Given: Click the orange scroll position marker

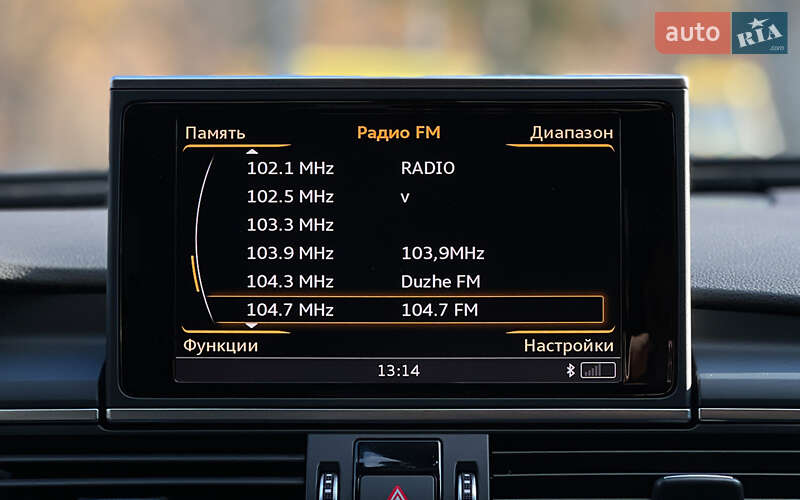Looking at the screenshot, I should tap(194, 274).
